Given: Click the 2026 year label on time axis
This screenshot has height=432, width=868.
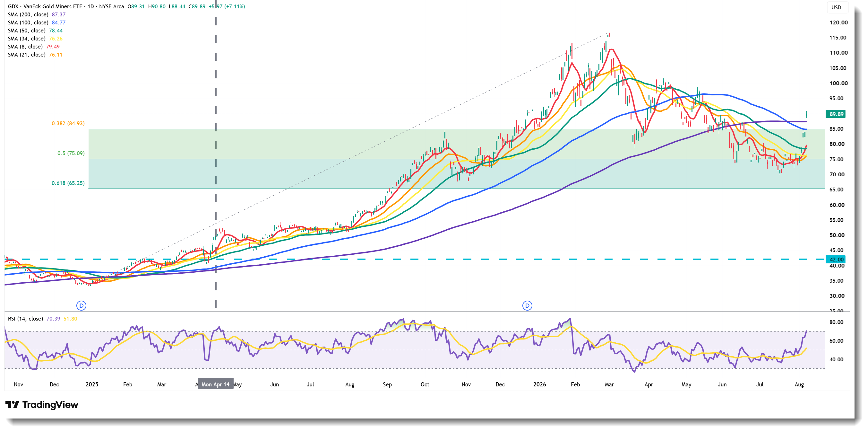Looking at the screenshot, I should click(x=539, y=384).
